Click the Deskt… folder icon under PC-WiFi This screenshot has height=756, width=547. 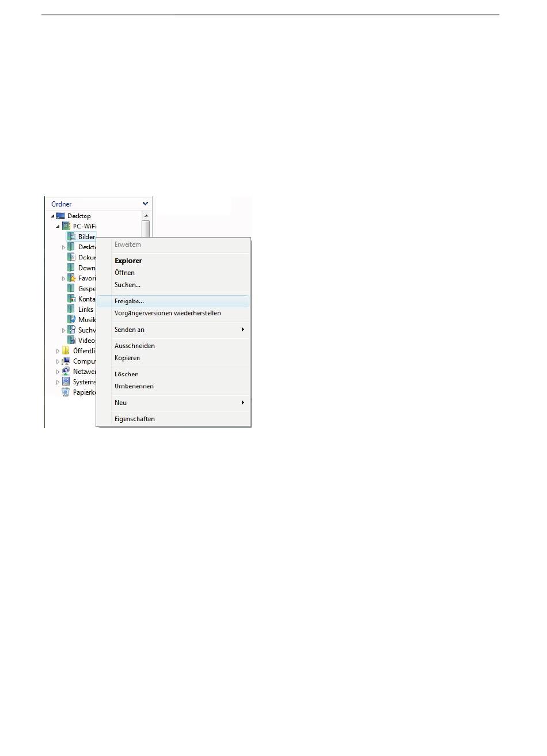click(71, 247)
